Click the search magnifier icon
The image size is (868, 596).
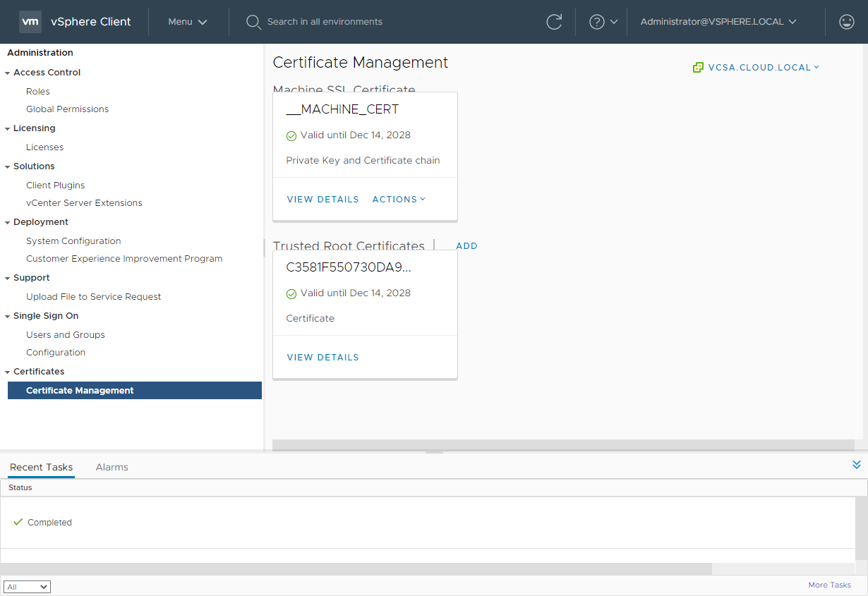tap(253, 22)
